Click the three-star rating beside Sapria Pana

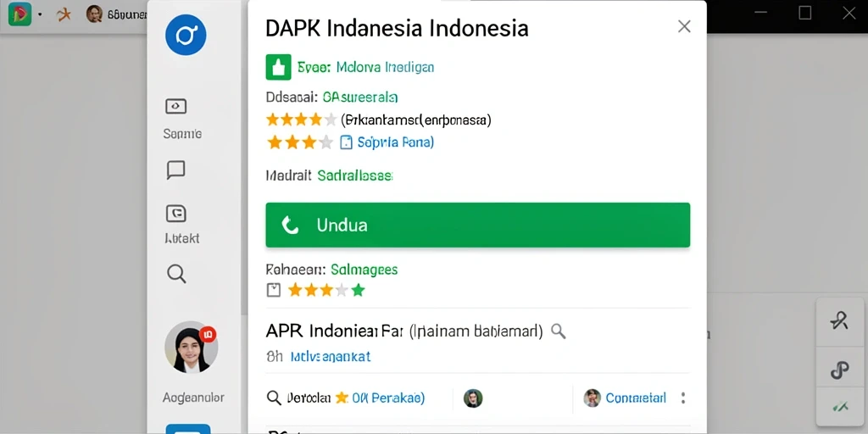(301, 142)
